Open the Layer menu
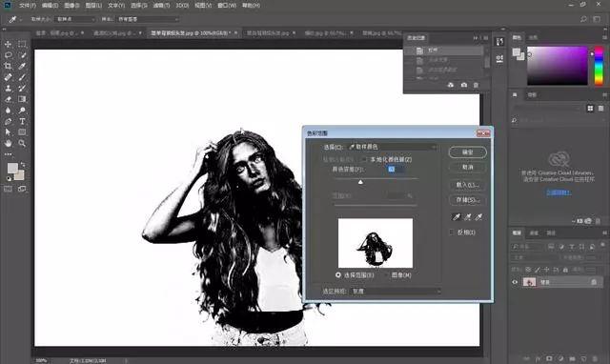 (x=93, y=6)
